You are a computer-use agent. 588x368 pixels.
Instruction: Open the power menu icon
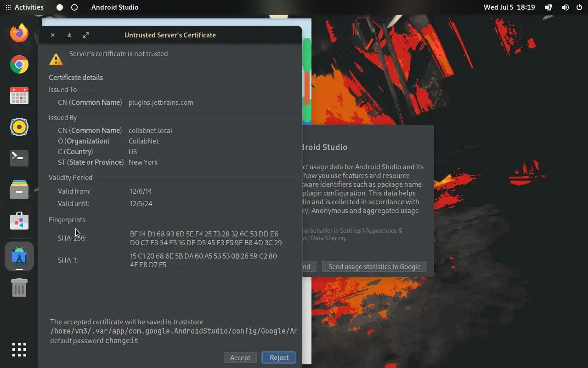point(579,7)
